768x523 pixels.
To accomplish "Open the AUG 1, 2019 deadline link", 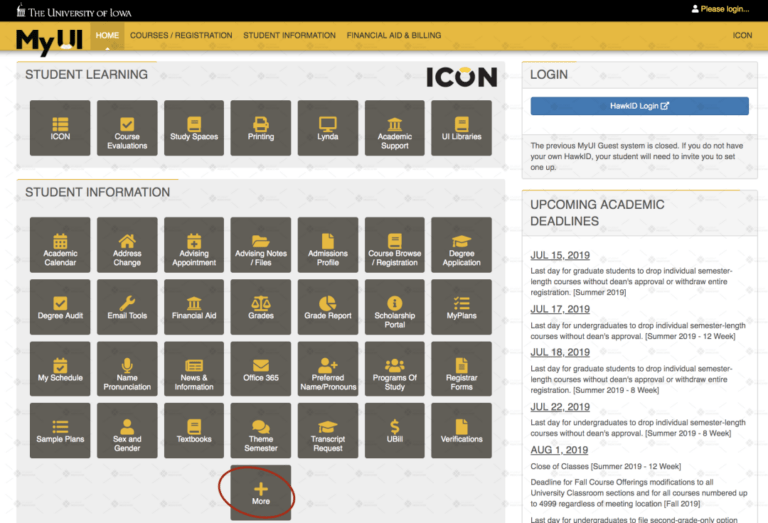I will tap(559, 450).
